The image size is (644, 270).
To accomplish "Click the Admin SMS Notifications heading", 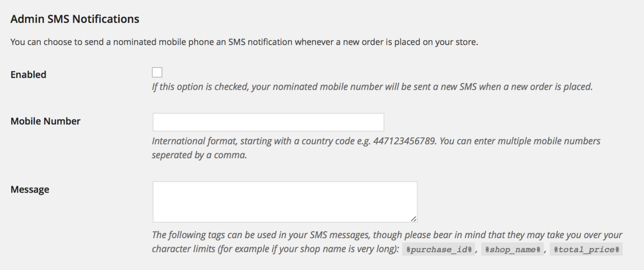I will coord(75,19).
